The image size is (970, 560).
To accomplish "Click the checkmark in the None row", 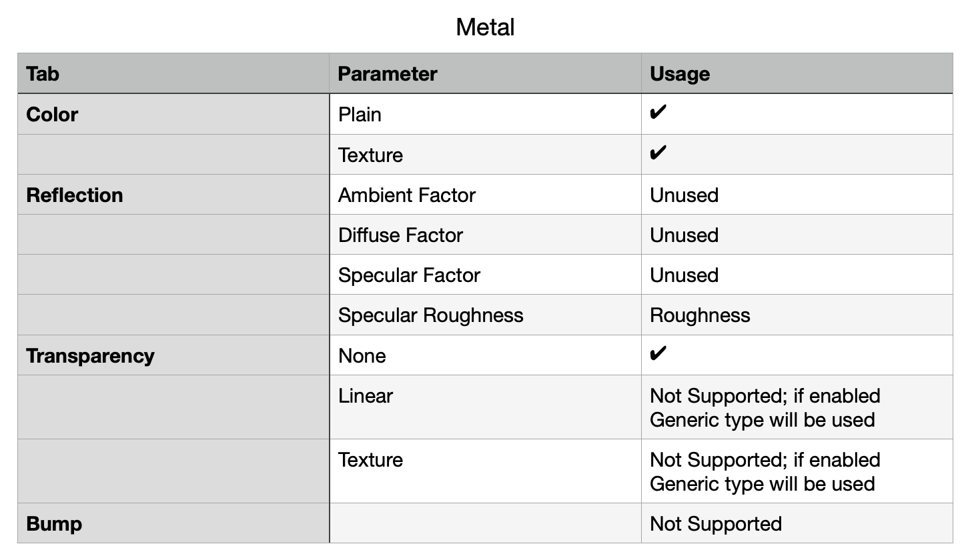I will tap(658, 354).
